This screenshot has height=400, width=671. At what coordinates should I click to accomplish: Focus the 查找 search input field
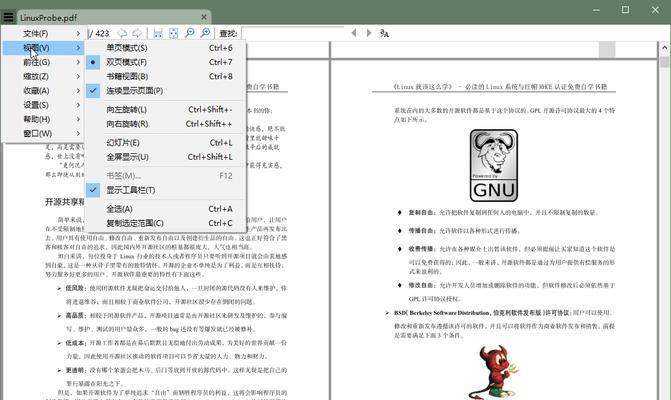click(x=293, y=33)
